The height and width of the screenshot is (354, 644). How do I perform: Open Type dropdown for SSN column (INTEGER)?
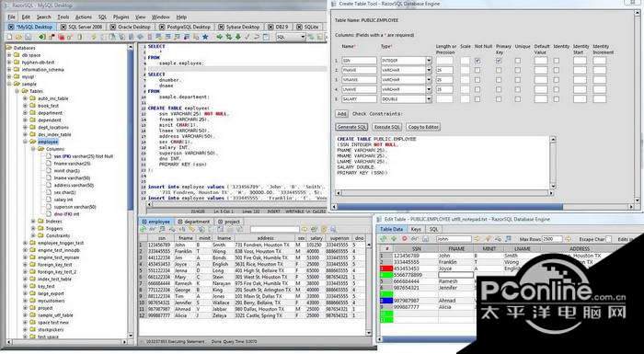coord(429,61)
